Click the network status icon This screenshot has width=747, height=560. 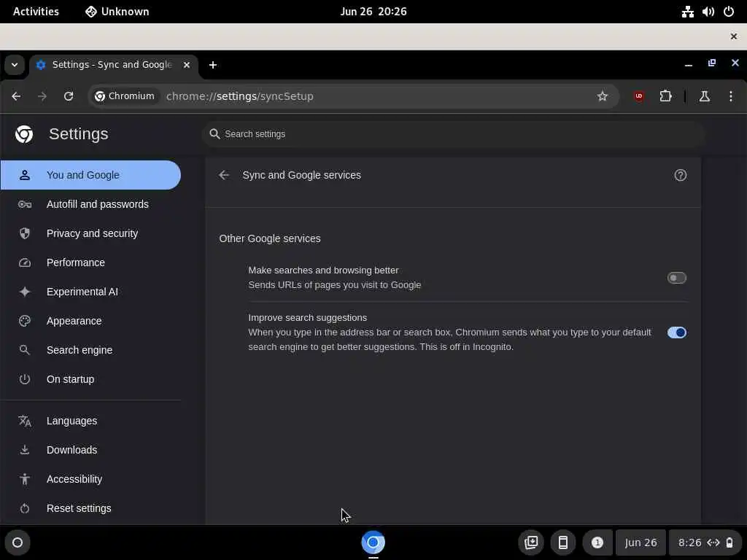pos(687,12)
